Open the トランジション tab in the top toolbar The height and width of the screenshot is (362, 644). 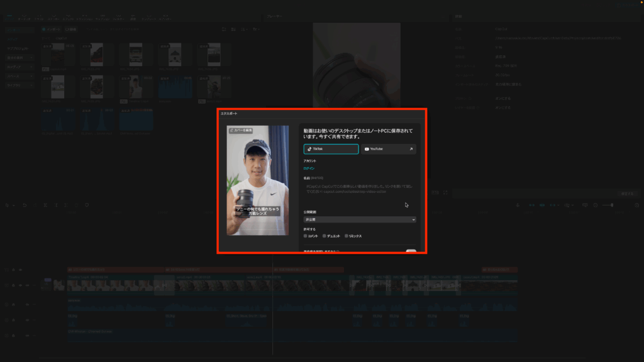click(85, 17)
